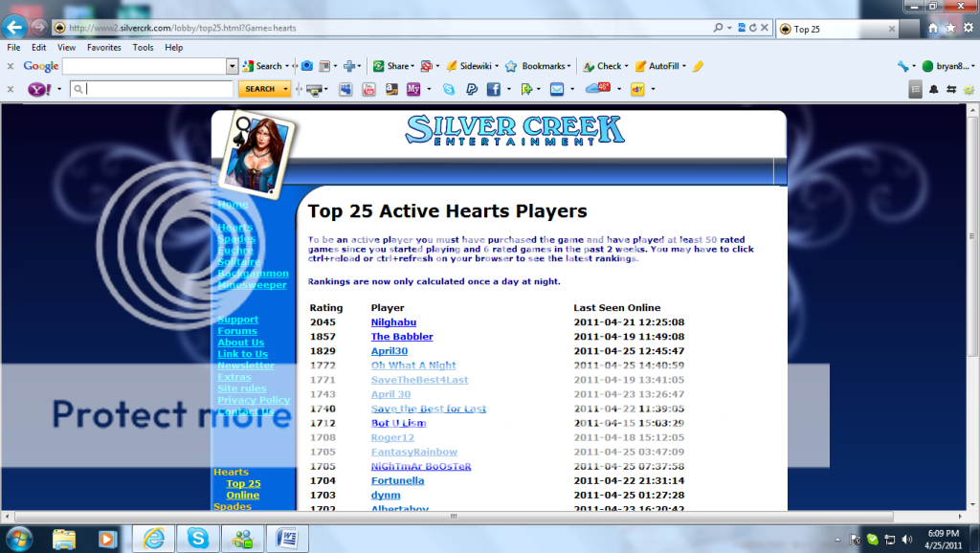980x553 pixels.
Task: Open browser Tools gear icon
Action: (x=969, y=28)
